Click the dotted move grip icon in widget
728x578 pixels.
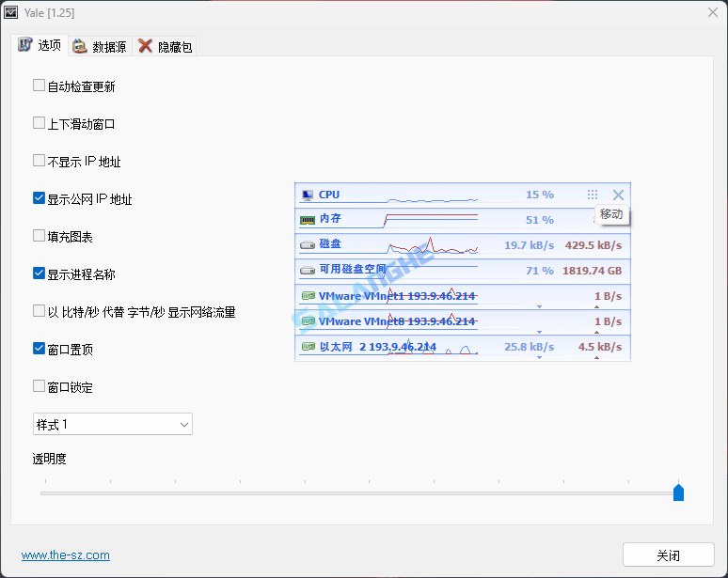pos(593,195)
